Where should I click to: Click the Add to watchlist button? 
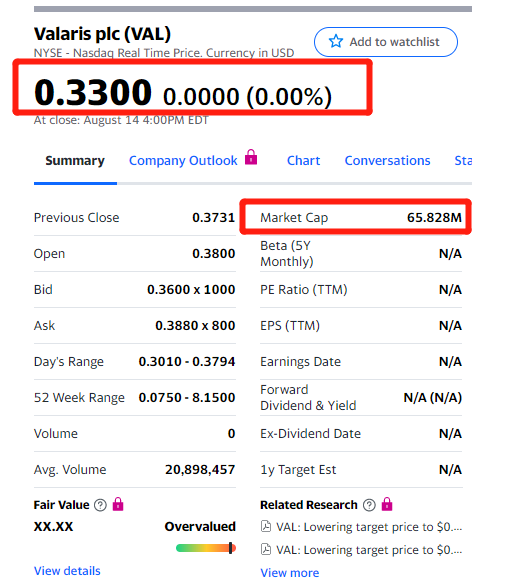(x=385, y=42)
